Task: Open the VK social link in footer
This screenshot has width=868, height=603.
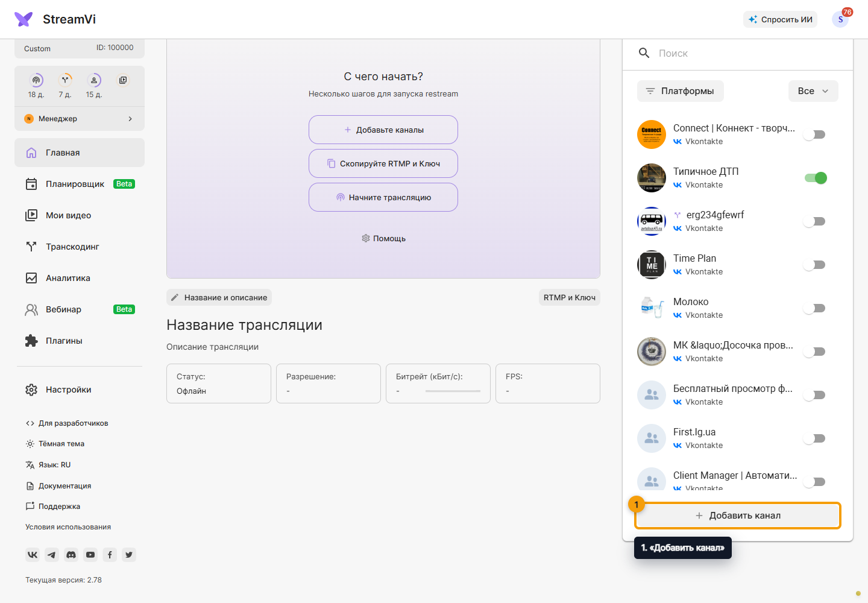Action: [x=33, y=555]
